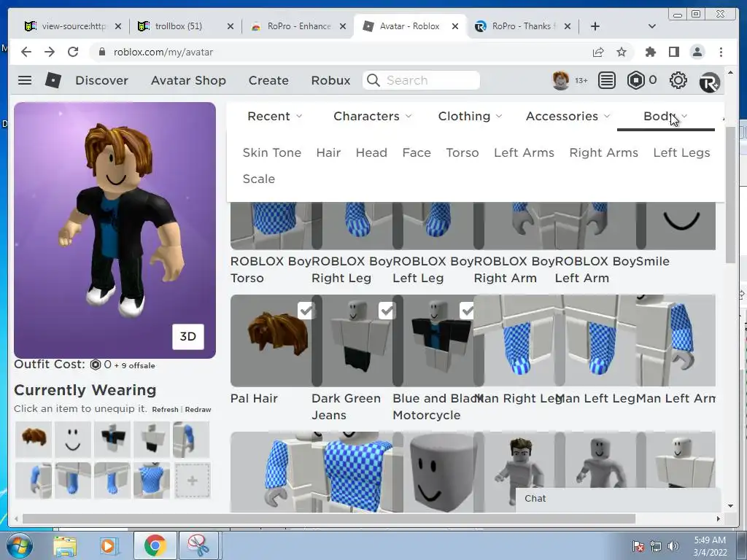Switch avatar preview with 3D button
This screenshot has width=747, height=560.
[x=187, y=337]
